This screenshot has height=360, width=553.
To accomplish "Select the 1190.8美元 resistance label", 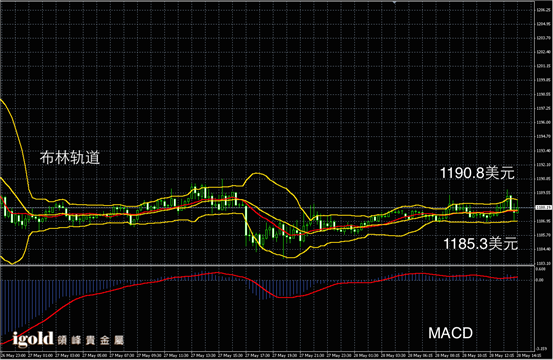I will tap(477, 173).
